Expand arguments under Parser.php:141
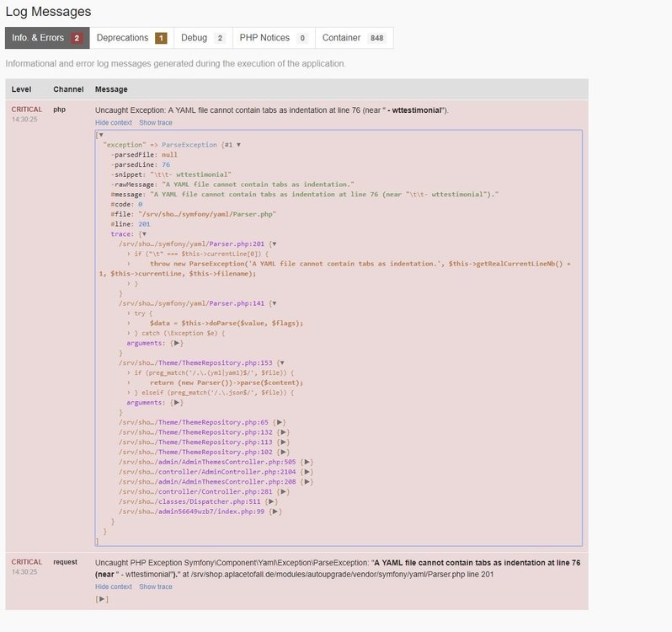Viewport: 672px width, 632px height. click(177, 343)
